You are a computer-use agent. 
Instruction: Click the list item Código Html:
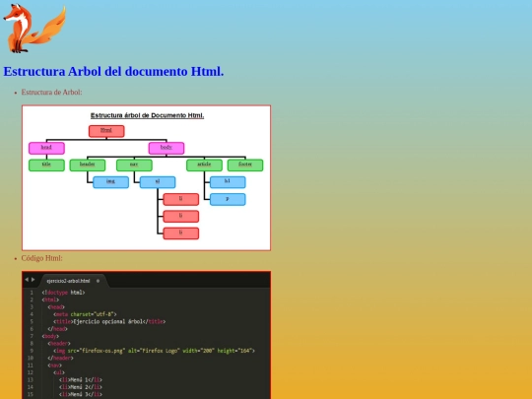click(x=41, y=258)
